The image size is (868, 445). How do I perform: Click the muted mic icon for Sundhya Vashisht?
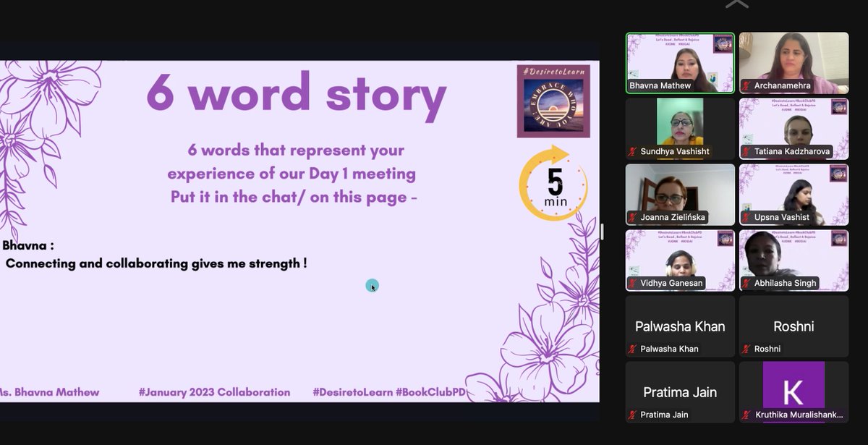click(x=633, y=151)
